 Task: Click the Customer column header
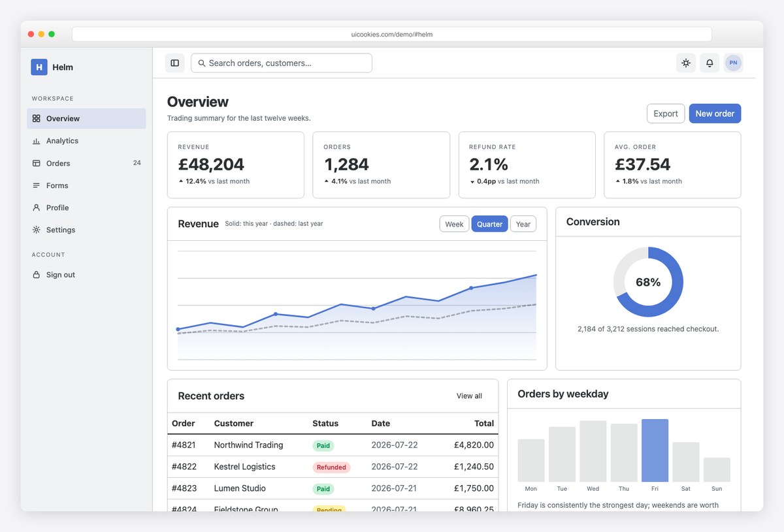coord(234,424)
